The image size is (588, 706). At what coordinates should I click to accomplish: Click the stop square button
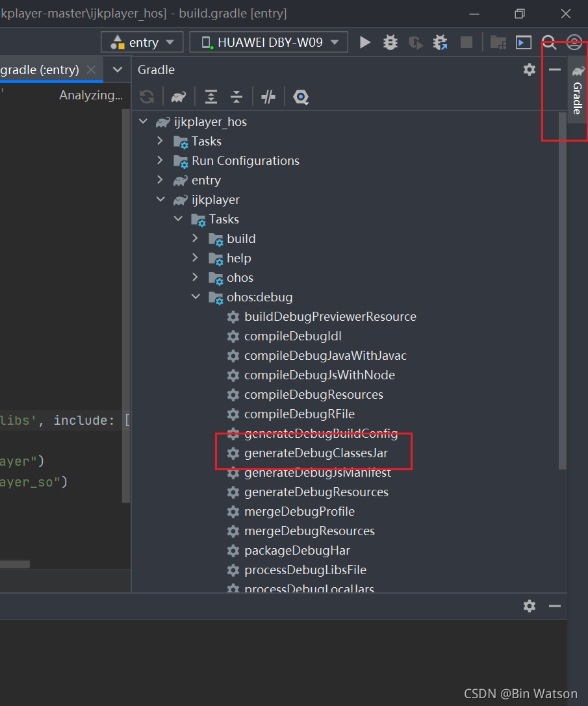click(x=467, y=42)
